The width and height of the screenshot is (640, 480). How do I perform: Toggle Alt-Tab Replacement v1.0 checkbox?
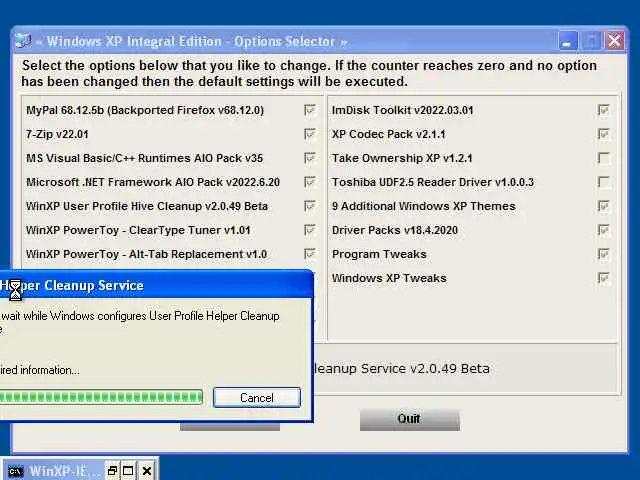point(310,254)
